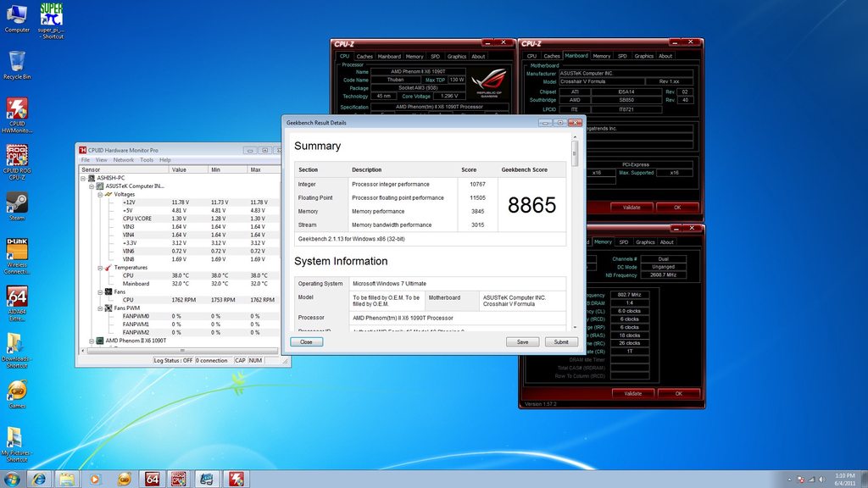Launch Internet Explorer from the taskbar
The image size is (868, 488).
click(39, 479)
